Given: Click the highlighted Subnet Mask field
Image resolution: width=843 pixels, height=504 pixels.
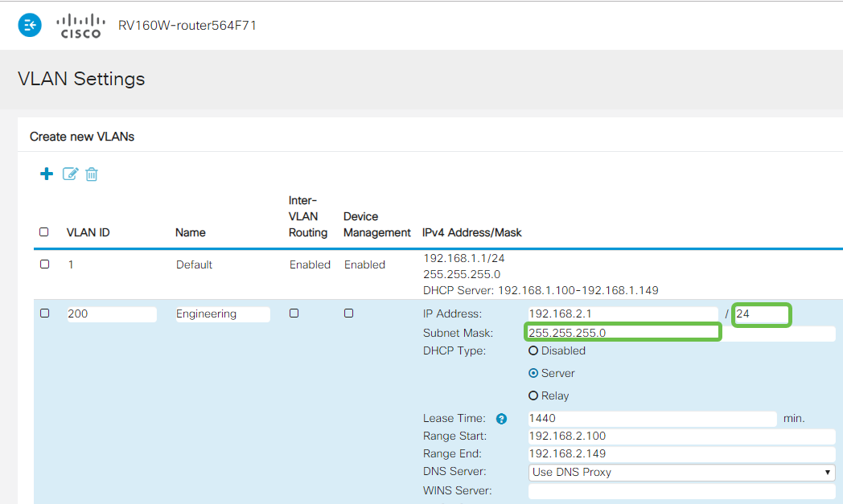Looking at the screenshot, I should (x=623, y=332).
